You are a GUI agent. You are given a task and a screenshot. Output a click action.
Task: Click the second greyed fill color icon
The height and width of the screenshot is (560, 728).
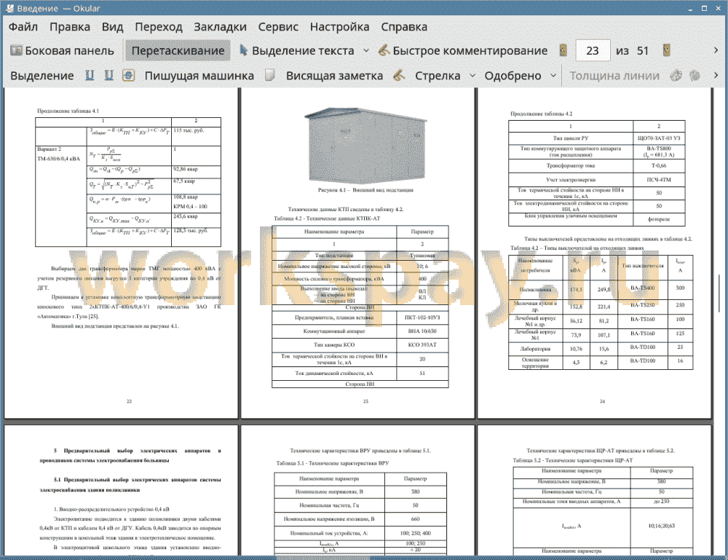pyautogui.click(x=695, y=75)
